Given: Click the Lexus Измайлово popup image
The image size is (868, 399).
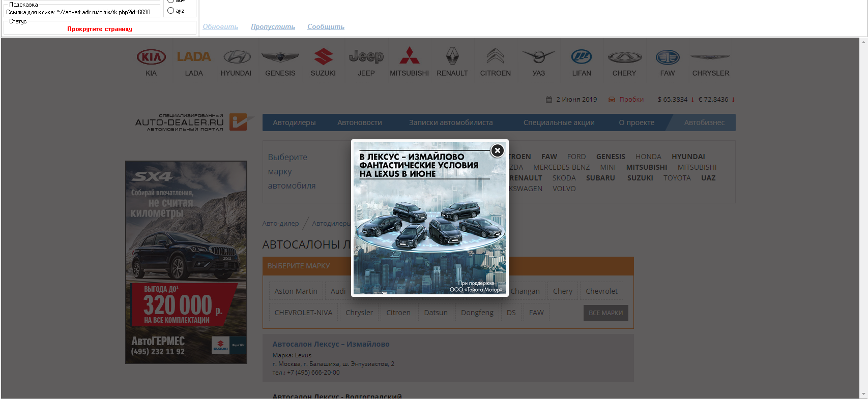Looking at the screenshot, I should pos(430,218).
